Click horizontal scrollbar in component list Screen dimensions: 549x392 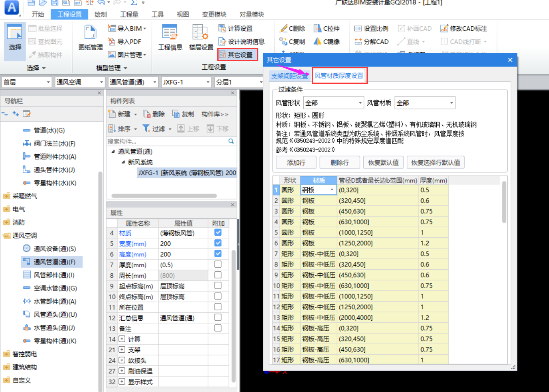[164, 196]
